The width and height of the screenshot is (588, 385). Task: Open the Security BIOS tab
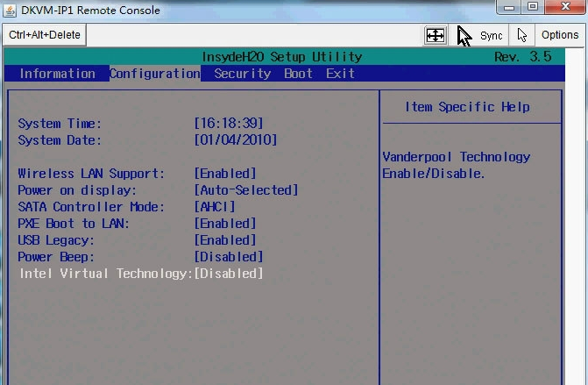tap(242, 74)
